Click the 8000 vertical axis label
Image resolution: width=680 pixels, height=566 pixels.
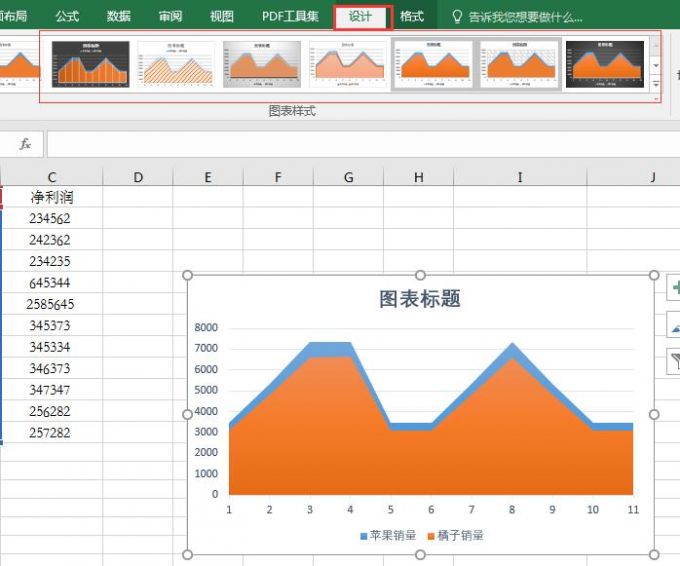pyautogui.click(x=206, y=327)
